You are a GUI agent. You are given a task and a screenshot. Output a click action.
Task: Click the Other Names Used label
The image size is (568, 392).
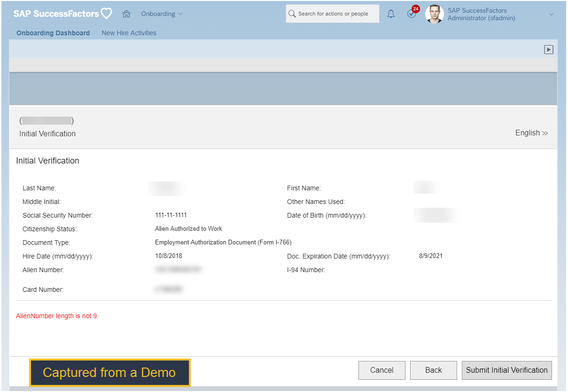pos(316,202)
